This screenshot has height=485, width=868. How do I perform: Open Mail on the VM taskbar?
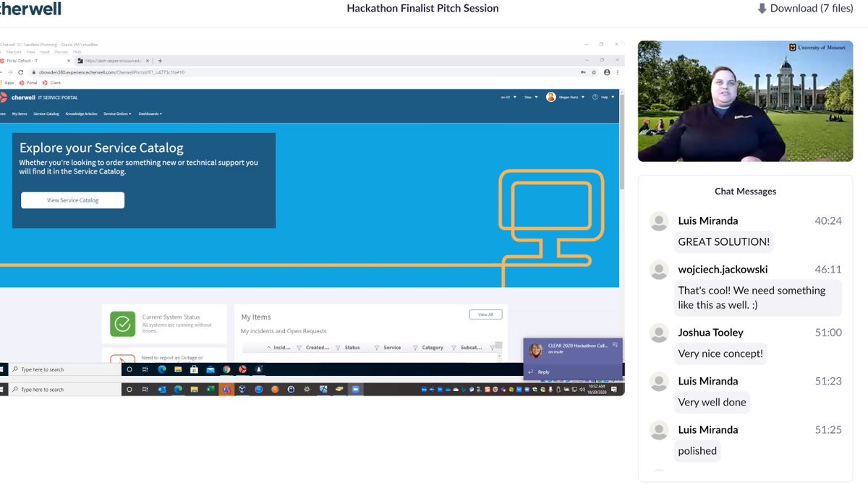point(210,369)
